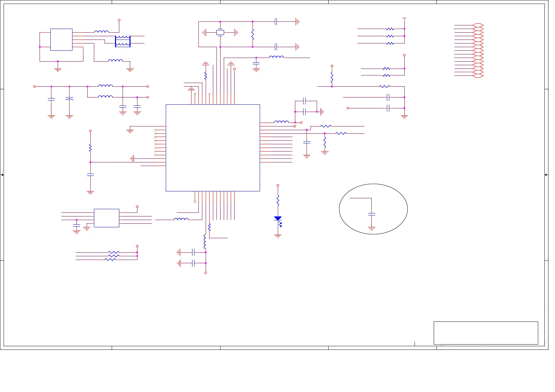
Task: Click the arrow marker on right border
Action: pyautogui.click(x=546, y=175)
